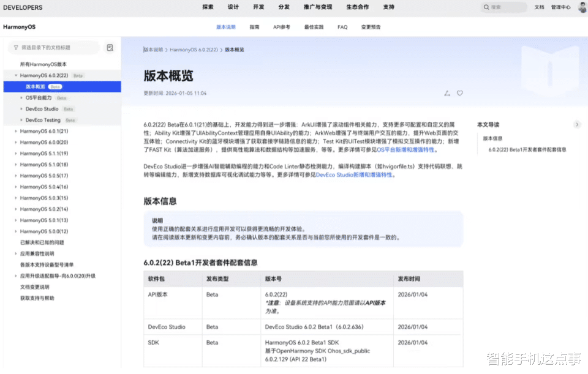Click the heart favorite icon near the title
588x374 pixels.
460,93
